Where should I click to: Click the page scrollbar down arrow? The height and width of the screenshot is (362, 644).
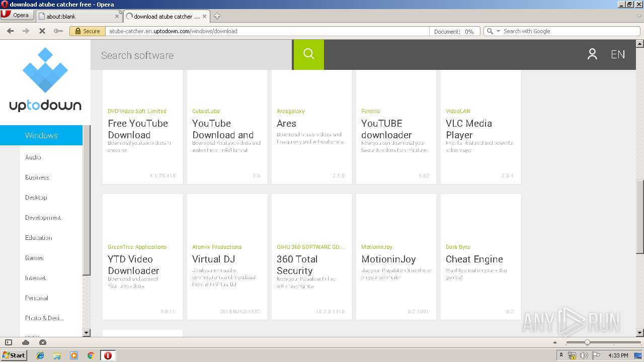click(x=640, y=332)
